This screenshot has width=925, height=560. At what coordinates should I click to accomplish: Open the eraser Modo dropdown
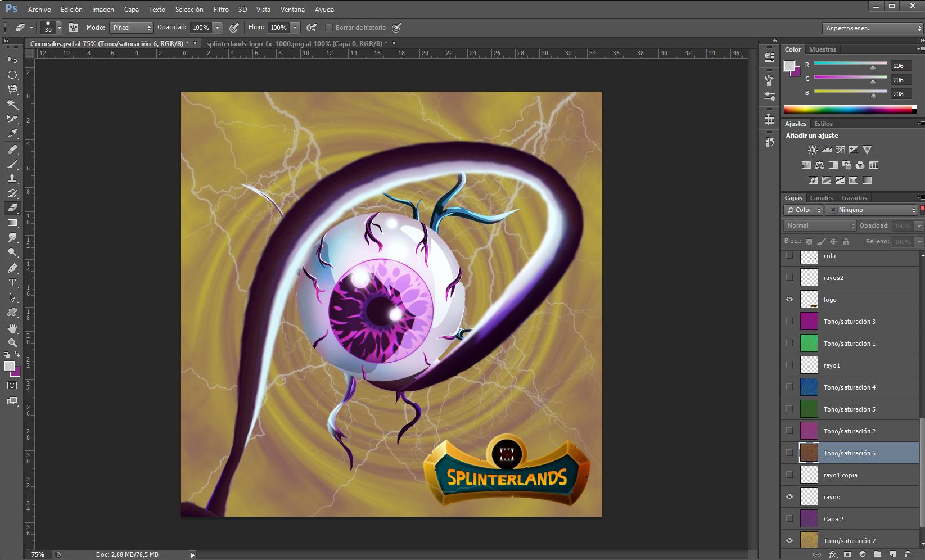pyautogui.click(x=131, y=28)
